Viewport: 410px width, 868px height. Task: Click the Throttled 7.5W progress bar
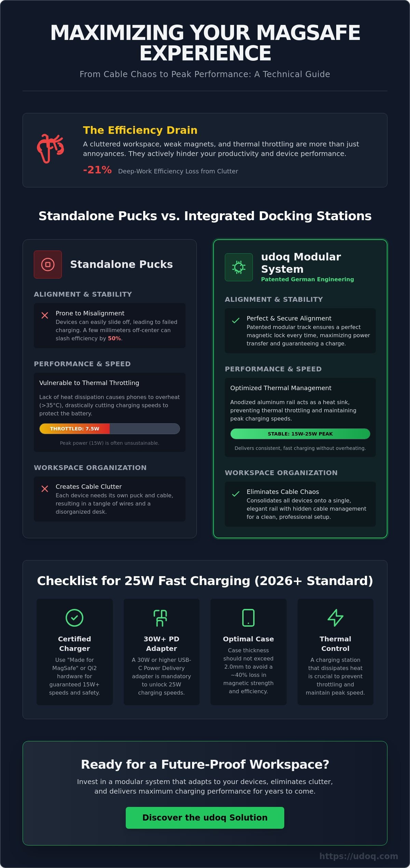pyautogui.click(x=110, y=429)
